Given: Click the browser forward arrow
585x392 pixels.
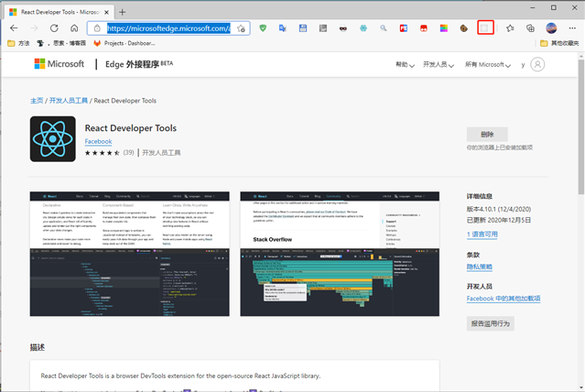Looking at the screenshot, I should click(x=34, y=28).
